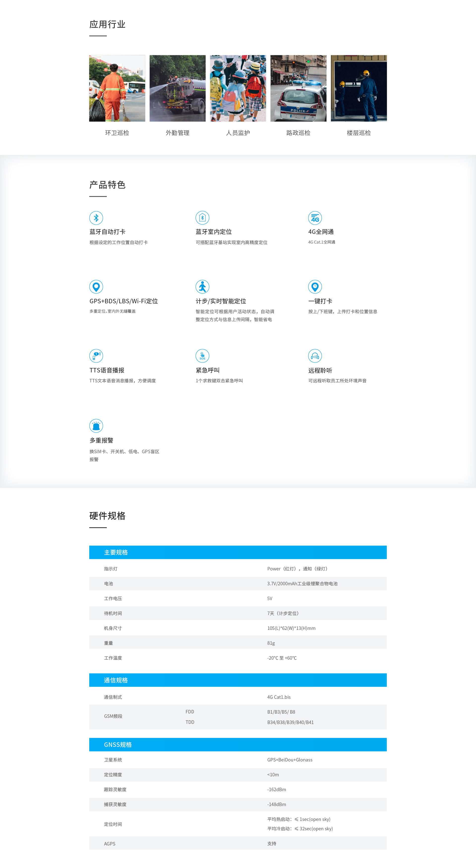The width and height of the screenshot is (476, 868).
Task: Click the TTS语音播报 feature title
Action: pyautogui.click(x=107, y=370)
